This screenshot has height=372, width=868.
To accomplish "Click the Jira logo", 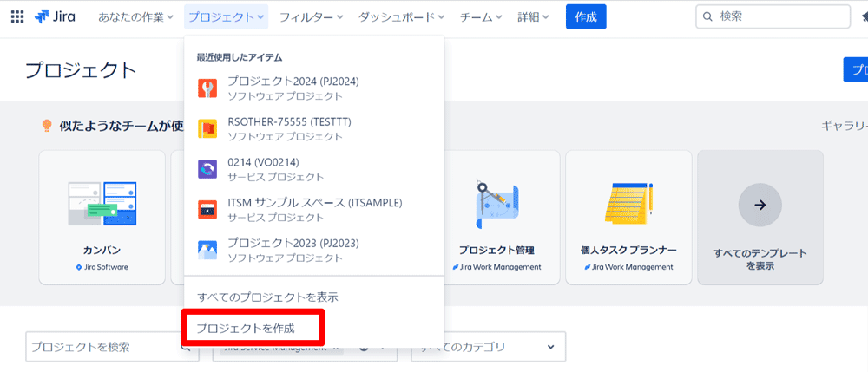I will (x=55, y=17).
